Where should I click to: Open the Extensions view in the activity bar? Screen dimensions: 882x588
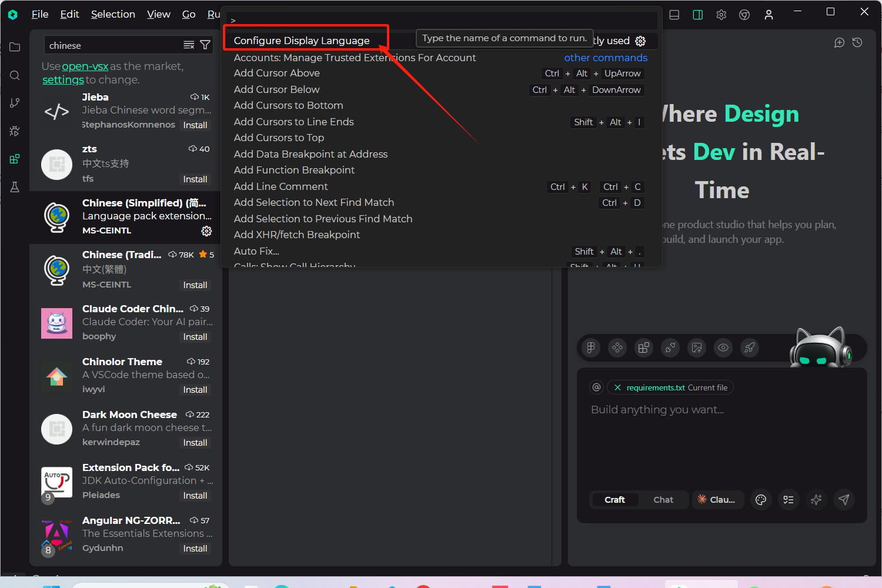click(x=15, y=159)
